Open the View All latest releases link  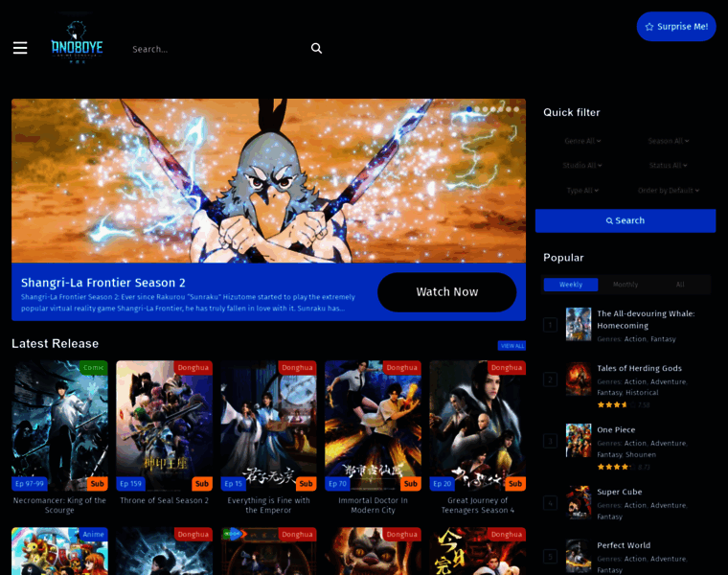(x=512, y=345)
